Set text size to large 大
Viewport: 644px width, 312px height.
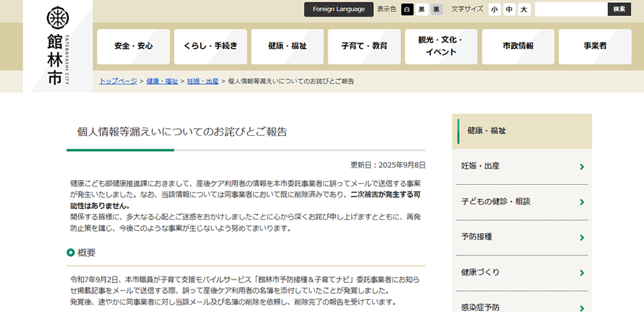tap(524, 10)
